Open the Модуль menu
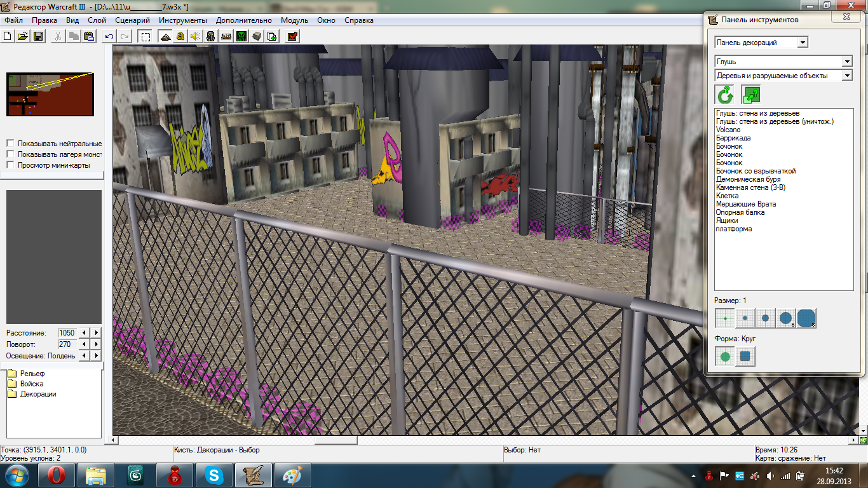The width and height of the screenshot is (868, 488). pos(294,20)
